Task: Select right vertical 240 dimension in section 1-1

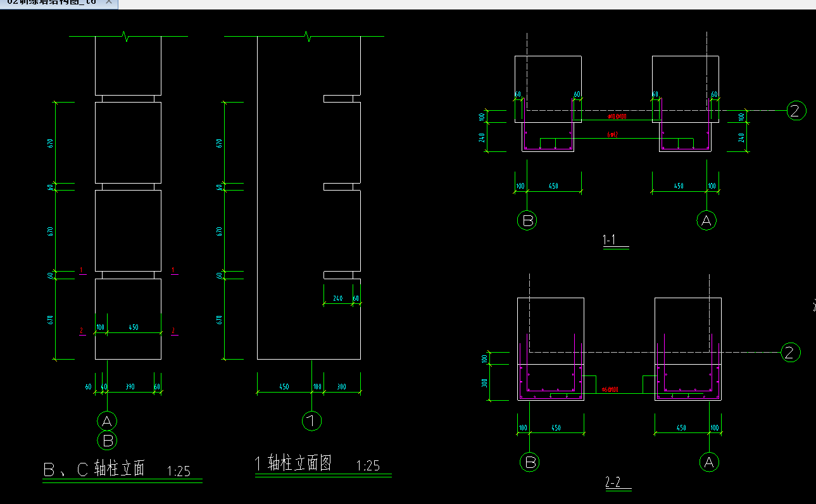Action: coord(743,137)
